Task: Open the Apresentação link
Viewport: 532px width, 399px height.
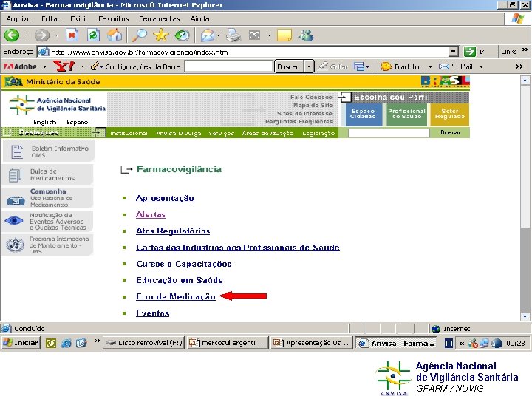Action: click(x=165, y=198)
